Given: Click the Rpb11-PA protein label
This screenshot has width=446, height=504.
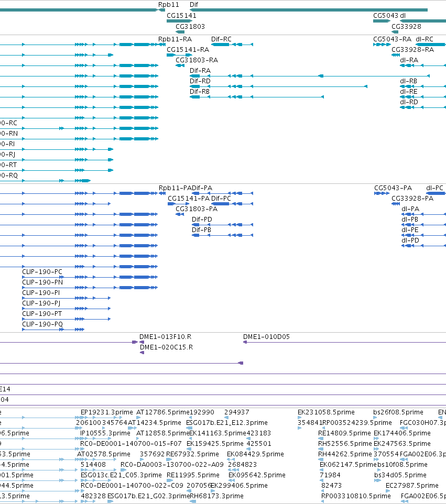Looking at the screenshot, I should pos(175,188).
